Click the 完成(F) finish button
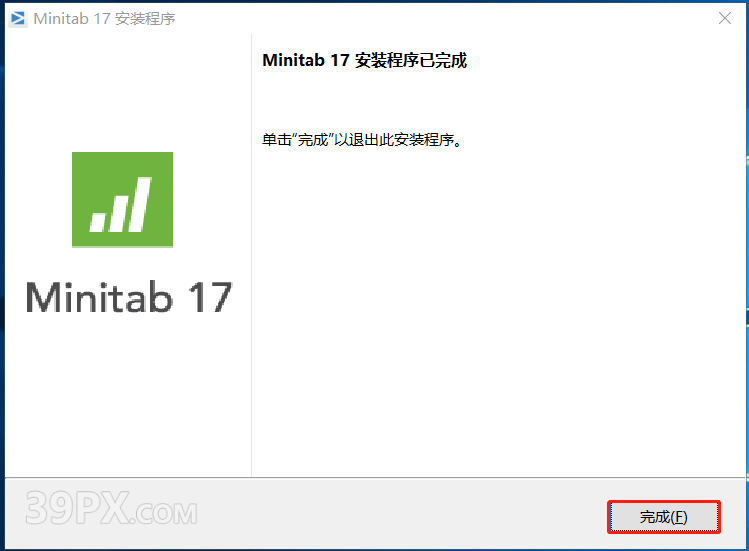Viewport: 749px width, 551px height. coord(663,517)
